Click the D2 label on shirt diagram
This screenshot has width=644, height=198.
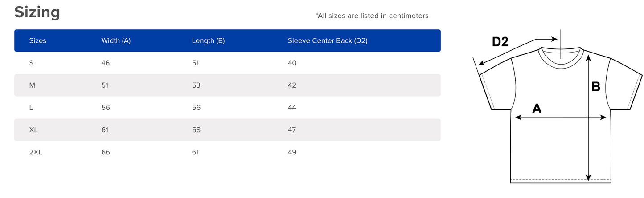500,42
